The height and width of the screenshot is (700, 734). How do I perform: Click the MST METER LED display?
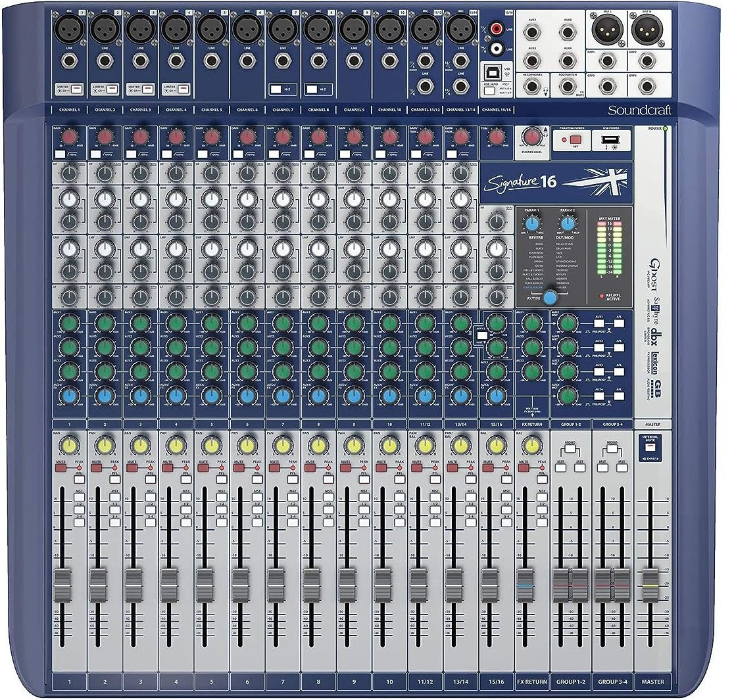[x=610, y=248]
